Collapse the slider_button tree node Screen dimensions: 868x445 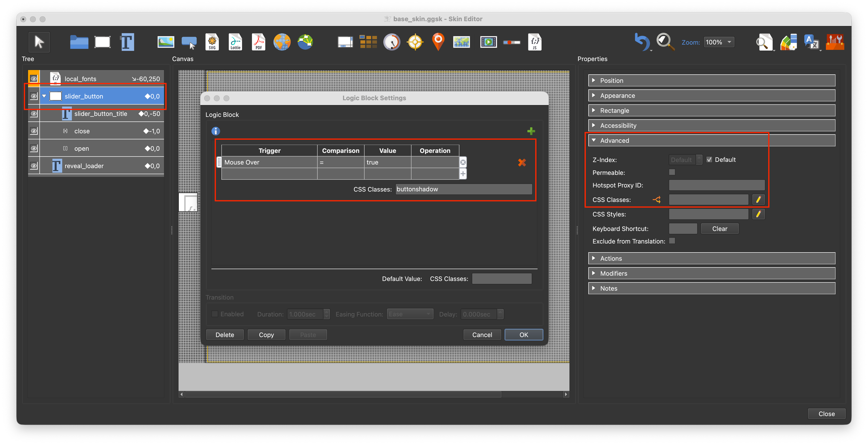pyautogui.click(x=44, y=96)
